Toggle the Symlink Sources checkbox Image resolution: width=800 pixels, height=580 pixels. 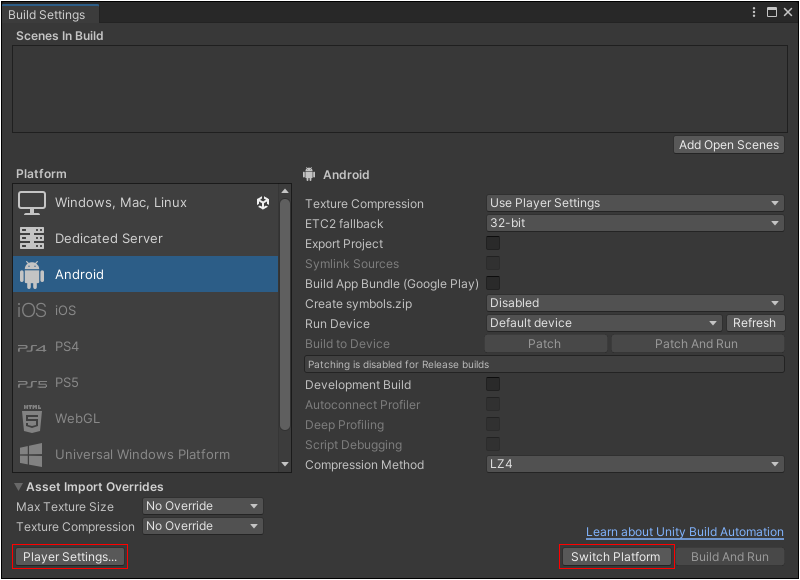pos(493,263)
